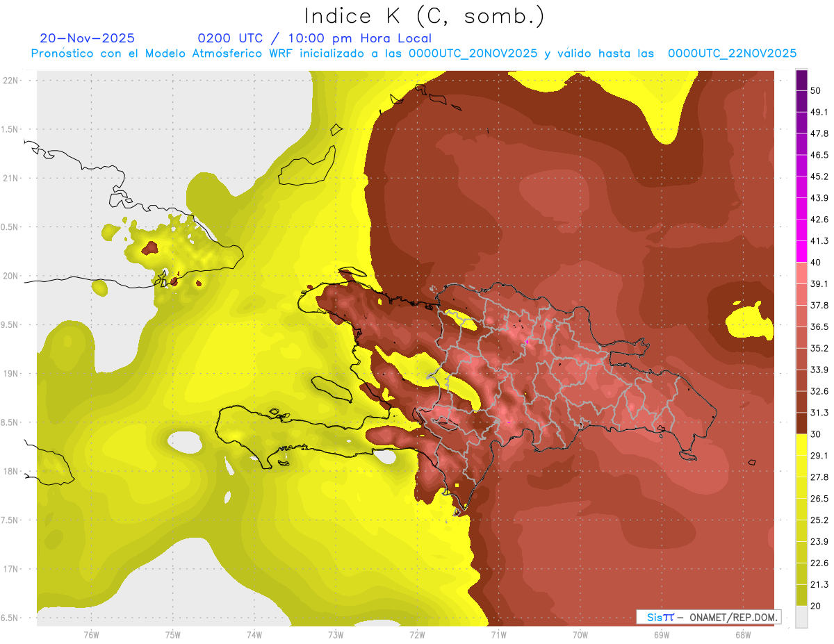Image resolution: width=834 pixels, height=644 pixels.
Task: Click the bright yellow swatch between 30 and 29.1
Action: pos(801,445)
